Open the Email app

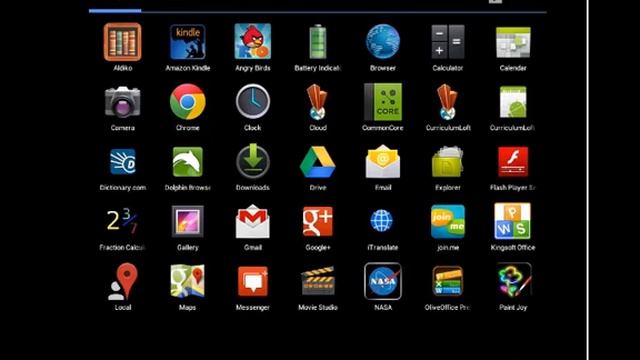click(383, 161)
